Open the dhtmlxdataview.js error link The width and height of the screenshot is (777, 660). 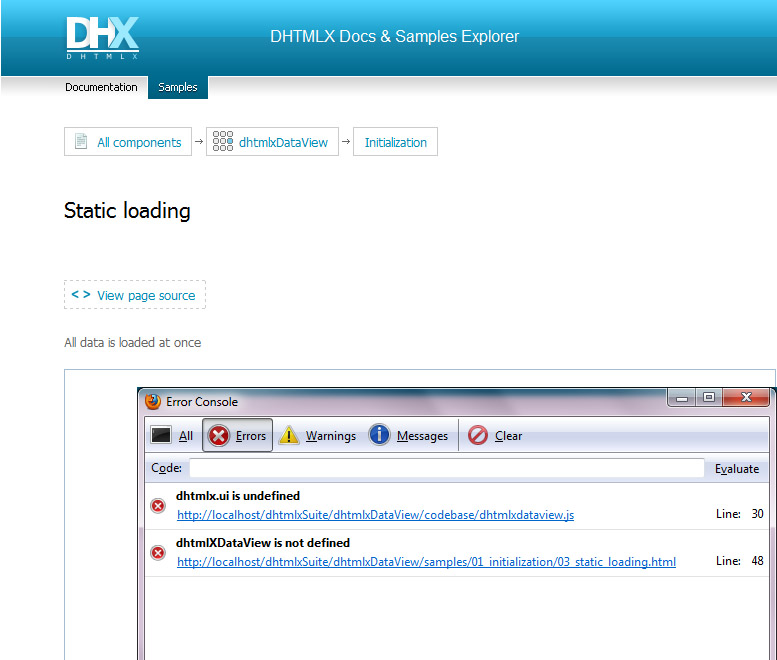(x=375, y=515)
